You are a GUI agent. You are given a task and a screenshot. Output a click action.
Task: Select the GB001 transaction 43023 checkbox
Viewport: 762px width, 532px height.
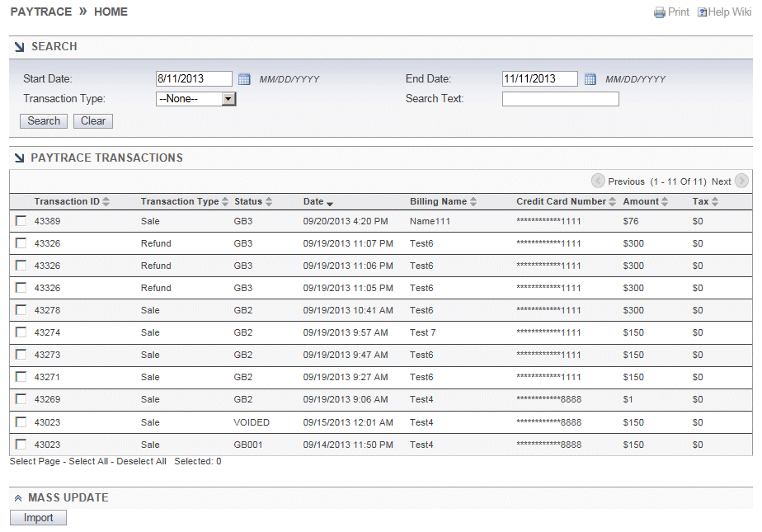tap(21, 445)
